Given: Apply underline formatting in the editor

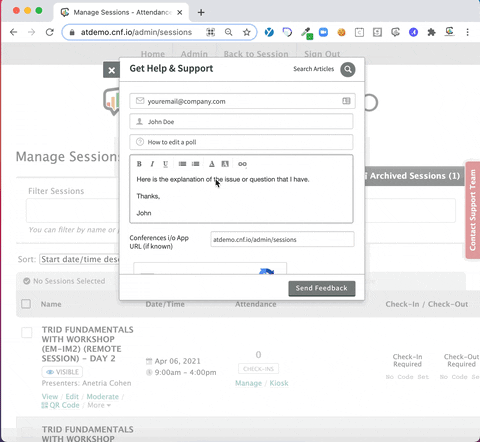Looking at the screenshot, I should 165,164.
